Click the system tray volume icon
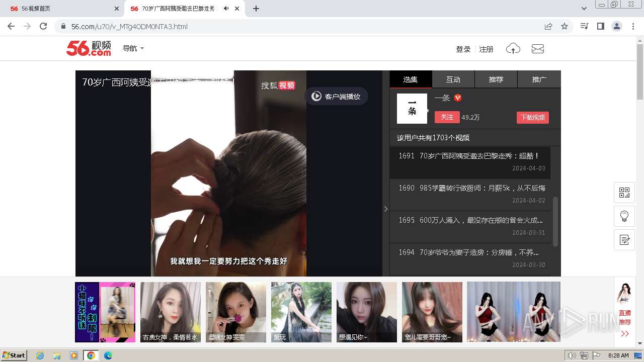 572,355
